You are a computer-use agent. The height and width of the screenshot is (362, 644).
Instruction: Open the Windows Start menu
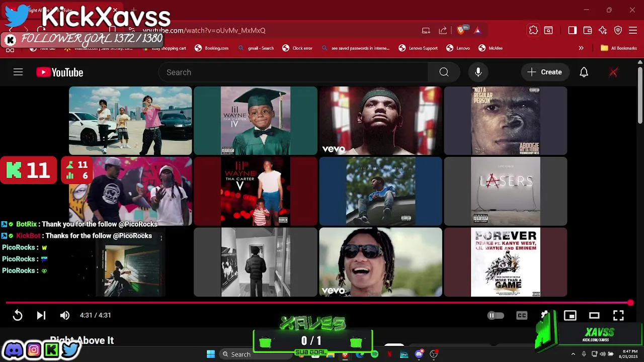click(x=211, y=354)
